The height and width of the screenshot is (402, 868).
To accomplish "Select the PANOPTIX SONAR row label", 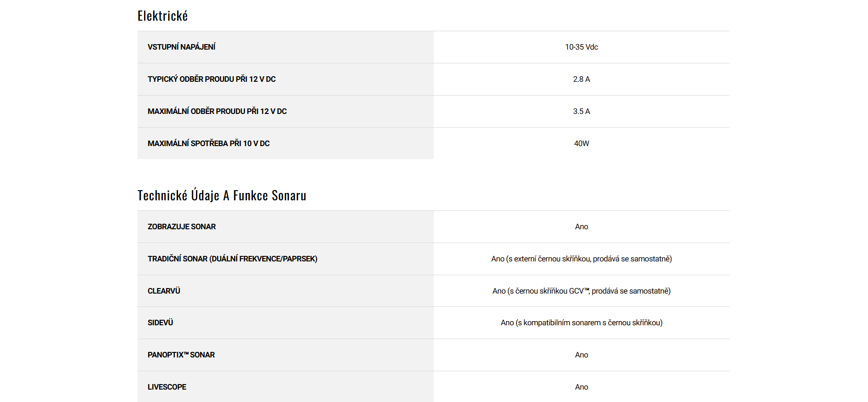I will 181,355.
